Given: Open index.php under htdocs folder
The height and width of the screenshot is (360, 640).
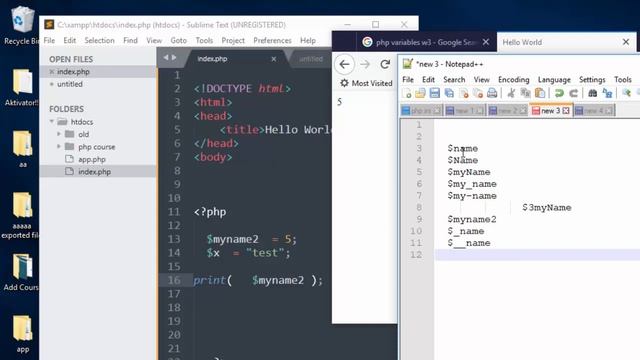Looking at the screenshot, I should (x=95, y=172).
